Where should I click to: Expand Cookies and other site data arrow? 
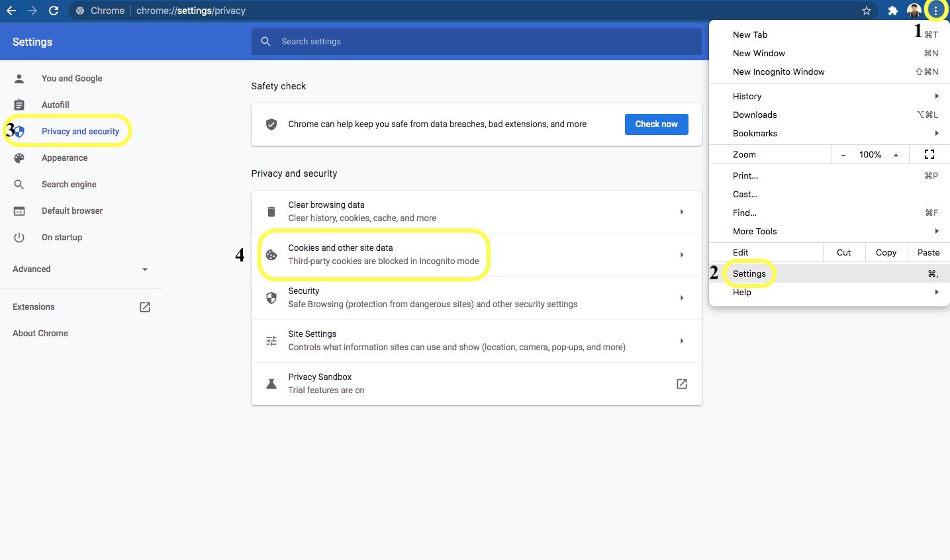coord(682,255)
